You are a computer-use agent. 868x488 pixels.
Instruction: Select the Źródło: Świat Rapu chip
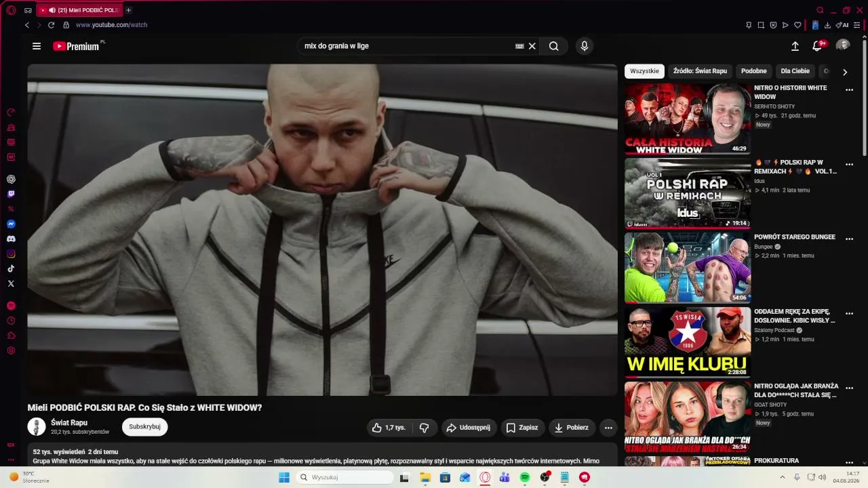pos(700,71)
